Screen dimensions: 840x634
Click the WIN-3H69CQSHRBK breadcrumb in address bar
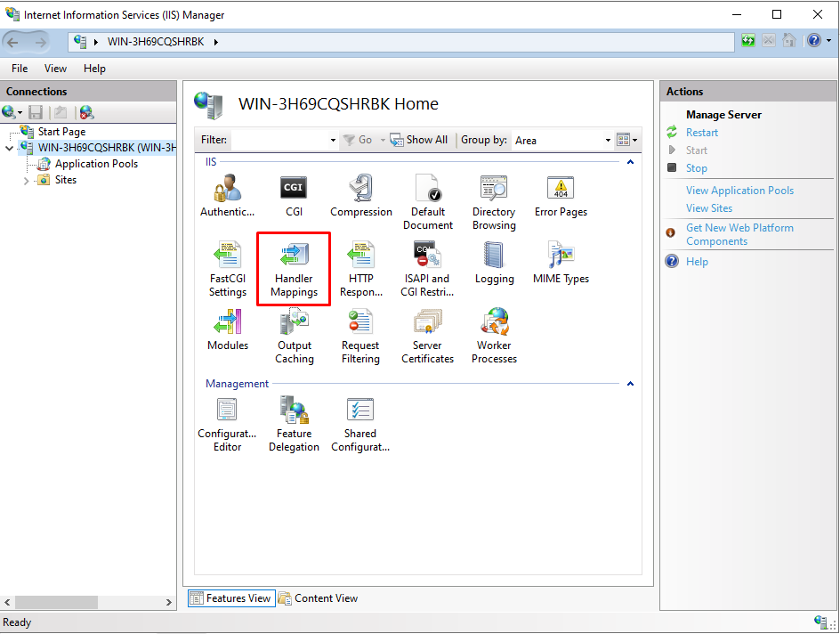pos(156,42)
